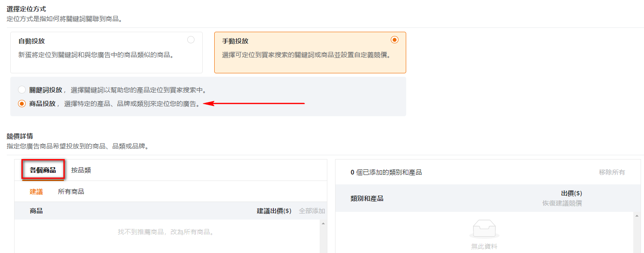This screenshot has width=644, height=253.
Task: Click the 建議出價($) column header
Action: click(274, 211)
